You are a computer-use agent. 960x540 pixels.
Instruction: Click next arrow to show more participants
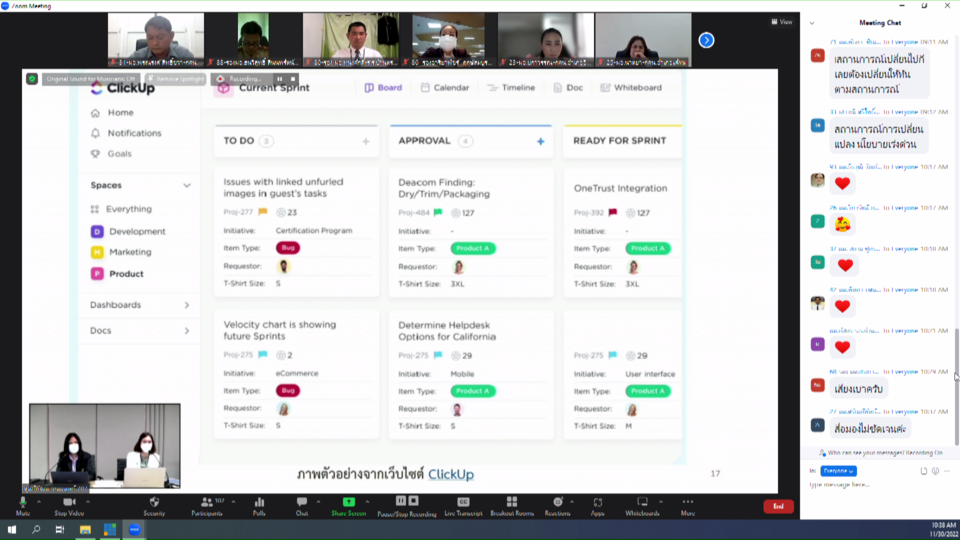(x=706, y=40)
